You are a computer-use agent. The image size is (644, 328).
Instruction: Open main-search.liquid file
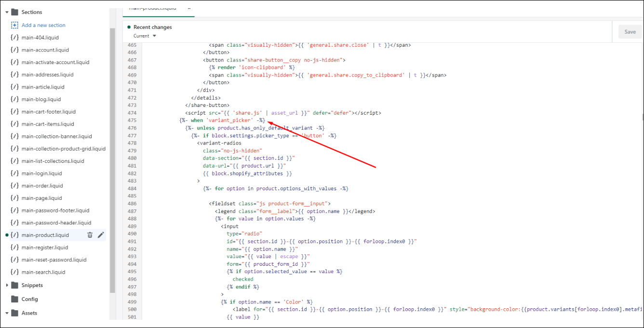pos(43,272)
